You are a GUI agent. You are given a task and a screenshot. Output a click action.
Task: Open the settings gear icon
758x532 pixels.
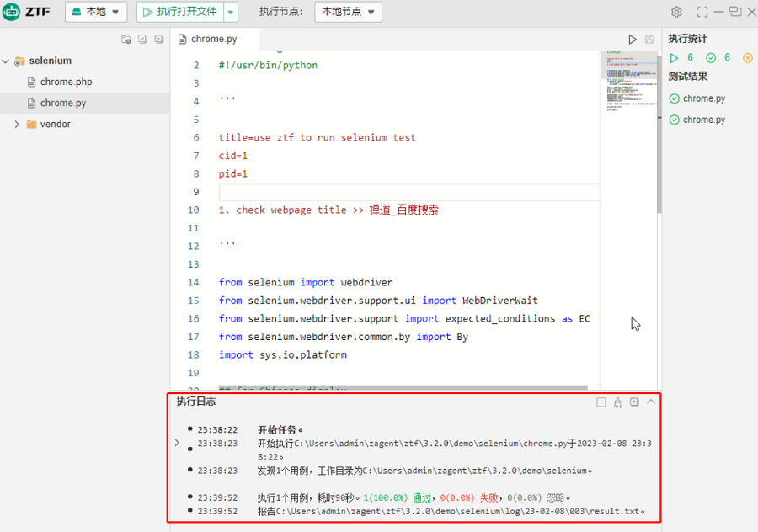(676, 12)
